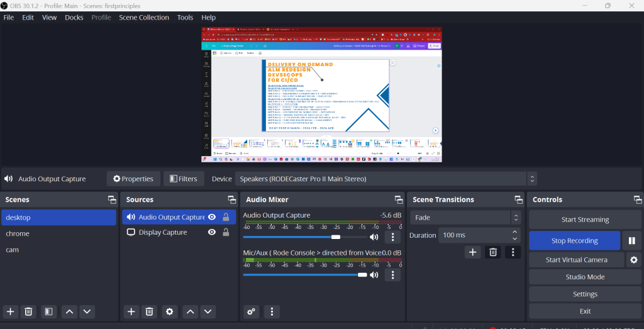Increase transition duration stepper arrow
This screenshot has width=644, height=329.
click(x=515, y=232)
